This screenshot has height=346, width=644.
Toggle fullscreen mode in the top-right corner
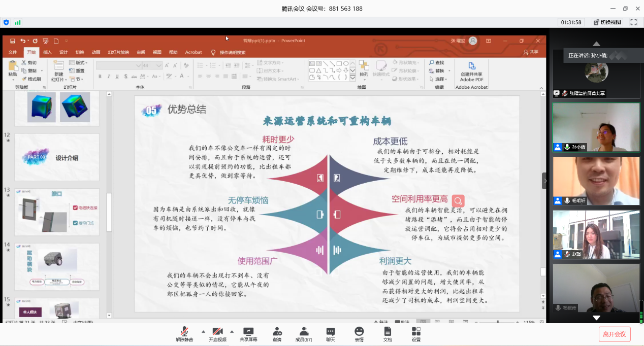click(633, 22)
